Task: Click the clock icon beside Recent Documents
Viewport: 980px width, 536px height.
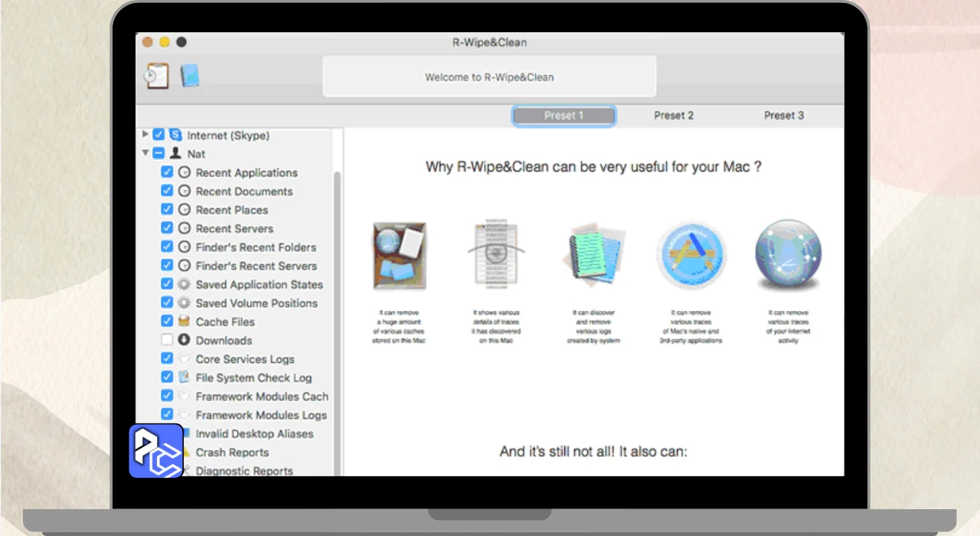Action: click(x=184, y=191)
